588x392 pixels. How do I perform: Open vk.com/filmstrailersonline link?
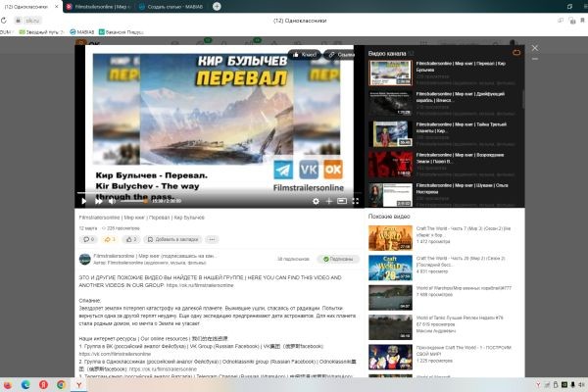point(115,354)
